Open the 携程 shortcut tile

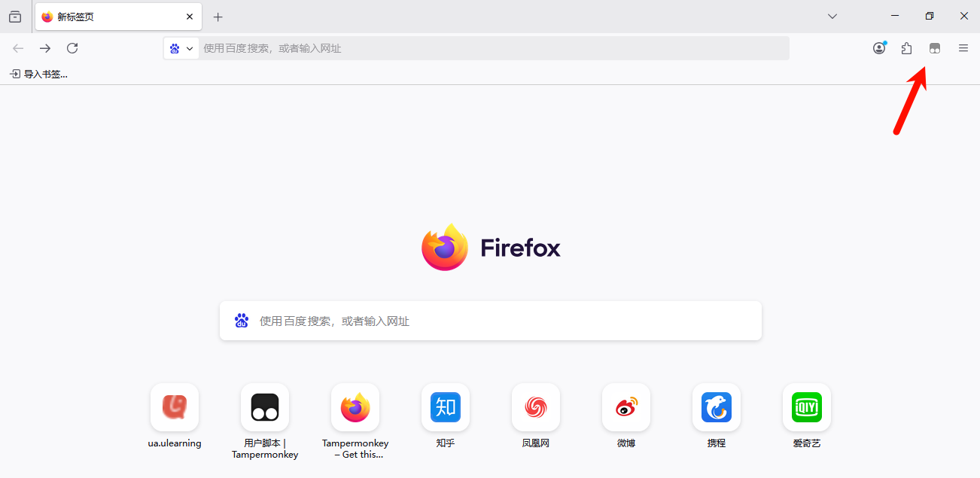coord(717,407)
